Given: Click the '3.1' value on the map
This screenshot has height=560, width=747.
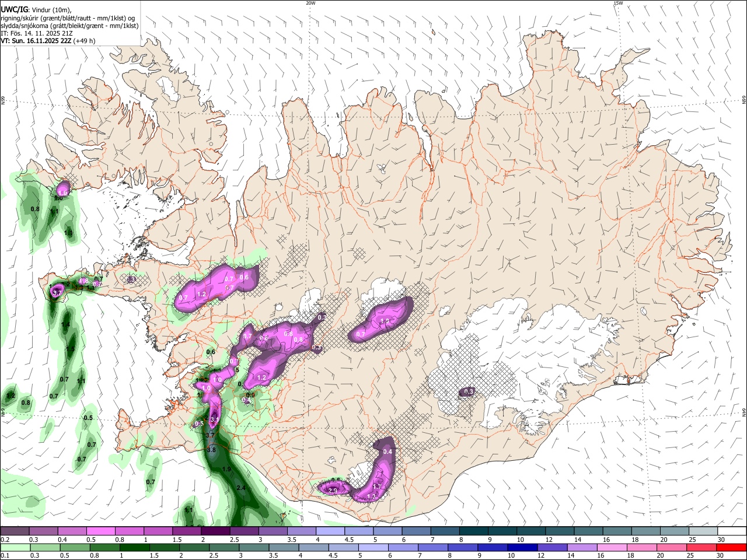Looking at the screenshot, I should tap(214, 419).
